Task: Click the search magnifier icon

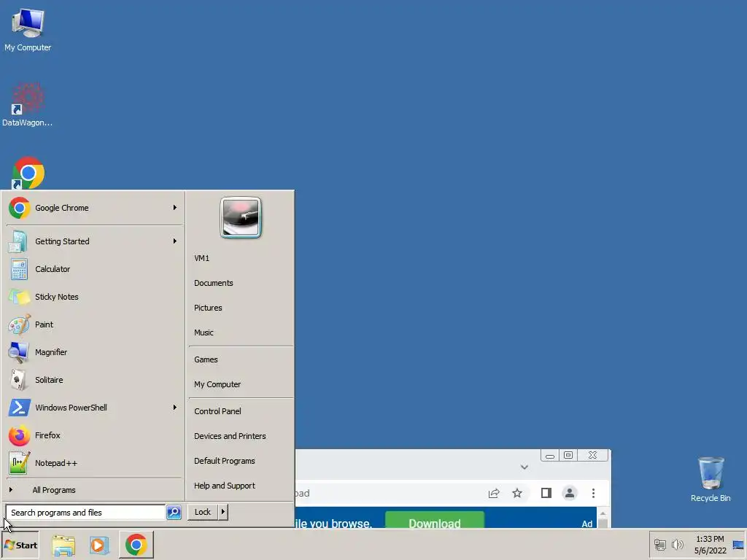Action: coord(174,513)
